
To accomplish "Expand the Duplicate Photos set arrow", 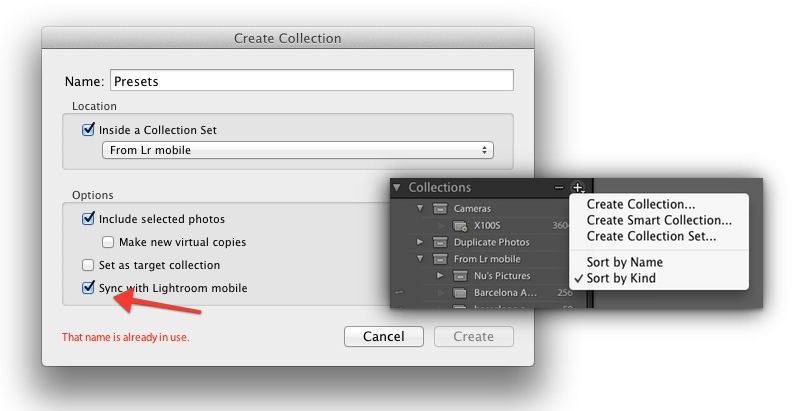I will (x=421, y=242).
